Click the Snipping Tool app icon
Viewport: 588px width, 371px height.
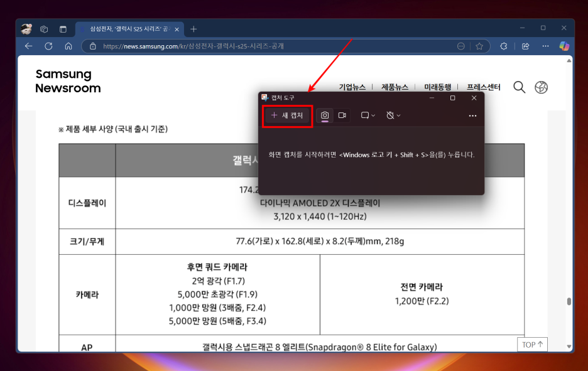click(x=265, y=98)
